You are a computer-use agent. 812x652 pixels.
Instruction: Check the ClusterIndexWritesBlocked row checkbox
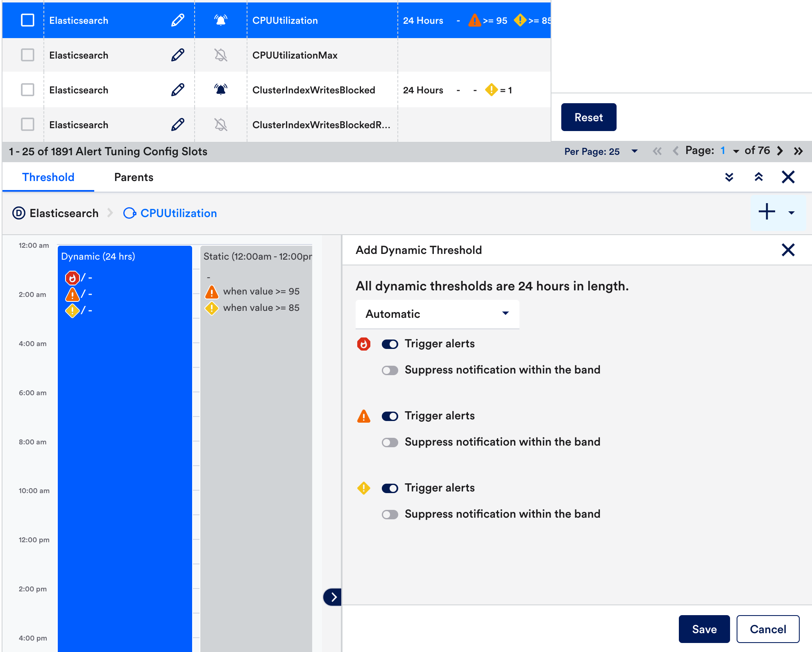27,90
